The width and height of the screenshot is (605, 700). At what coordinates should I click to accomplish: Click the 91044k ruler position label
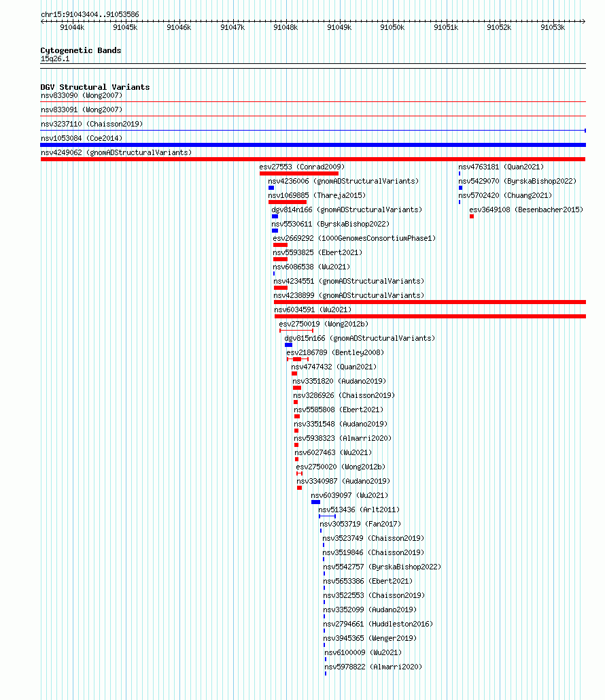(72, 28)
